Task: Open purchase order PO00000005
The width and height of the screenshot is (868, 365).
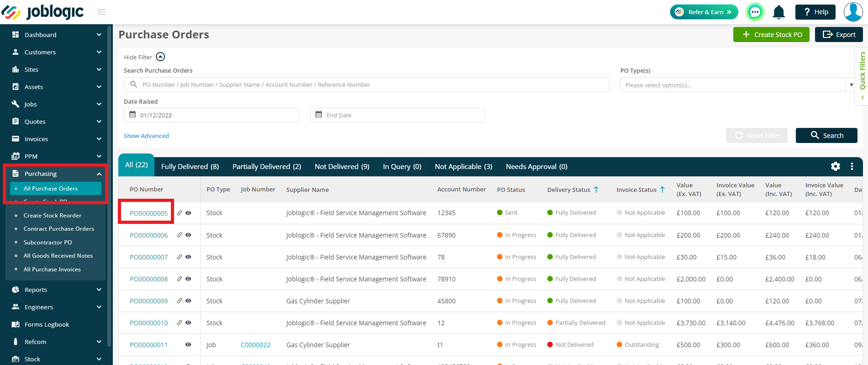Action: pyautogui.click(x=148, y=213)
